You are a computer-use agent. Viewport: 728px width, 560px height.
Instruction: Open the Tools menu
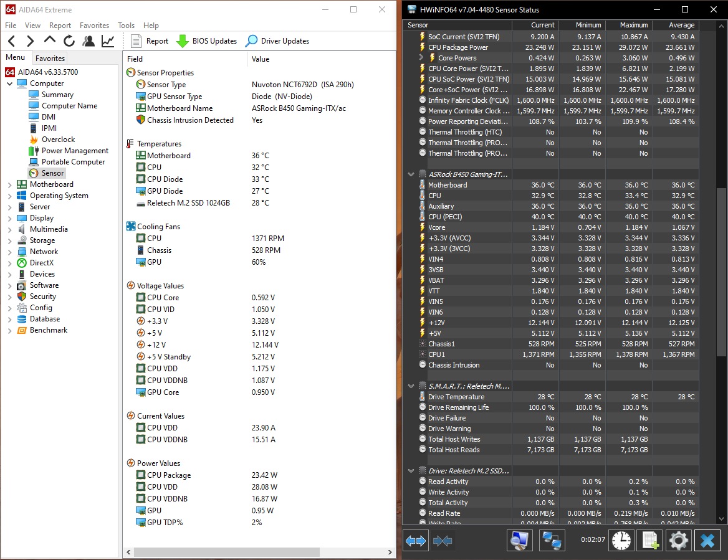click(x=126, y=26)
